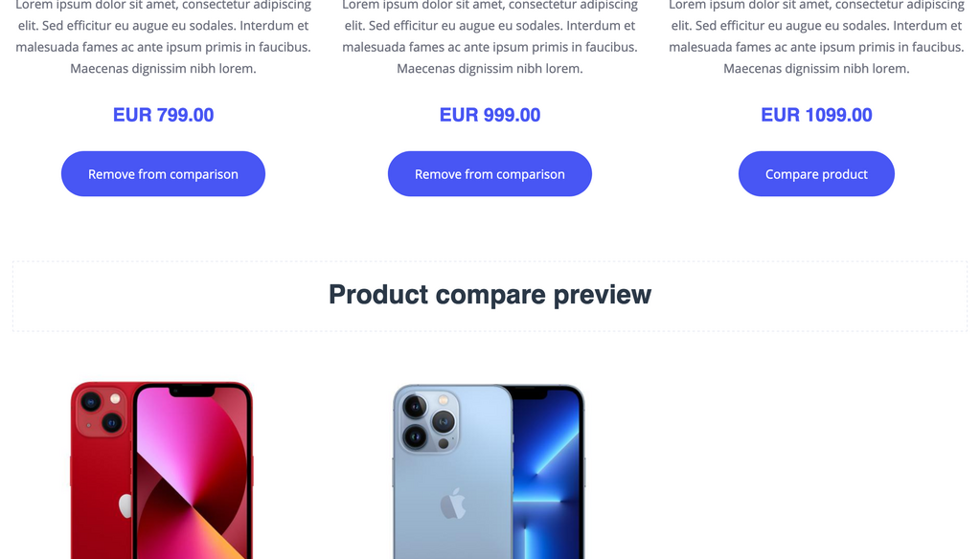Click the flash on blue iPhone's camera
Screen dimensions: 980x559
pos(444,400)
